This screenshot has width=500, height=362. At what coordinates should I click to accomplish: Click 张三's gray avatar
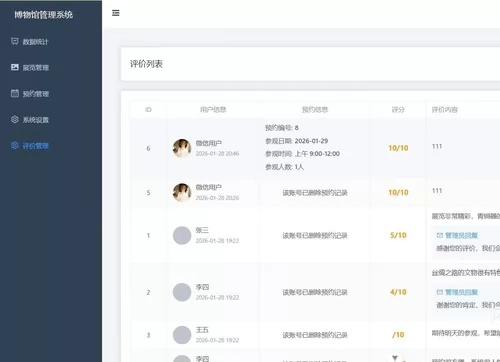[182, 235]
